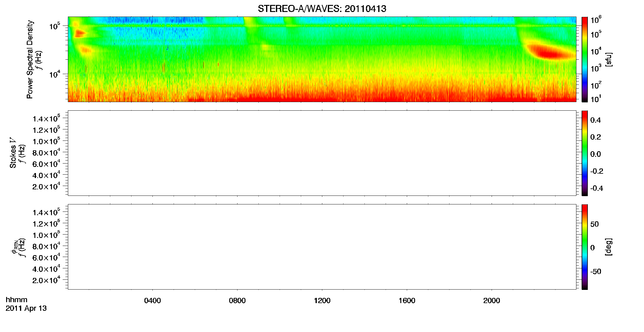The image size is (644, 332).
Task: Select the phi RTN degrees color bar
Action: click(585, 247)
